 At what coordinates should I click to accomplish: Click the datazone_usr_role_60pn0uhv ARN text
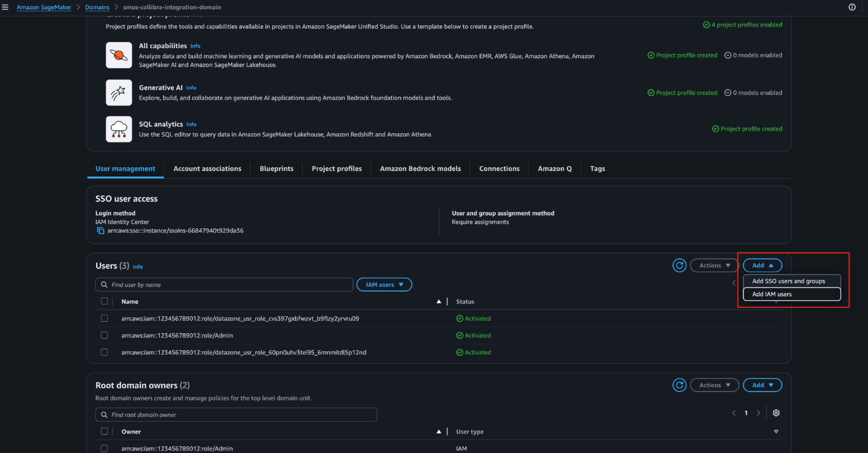pos(244,352)
